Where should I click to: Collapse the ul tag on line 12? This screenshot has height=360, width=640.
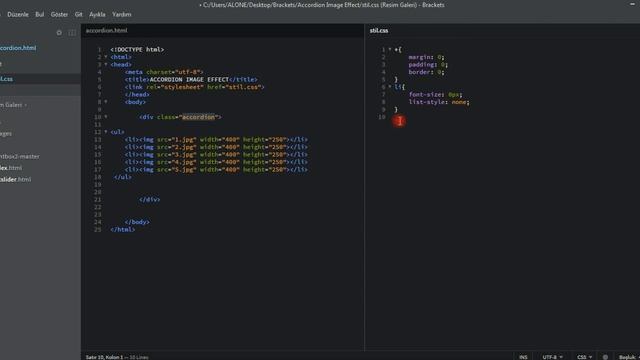coord(106,132)
